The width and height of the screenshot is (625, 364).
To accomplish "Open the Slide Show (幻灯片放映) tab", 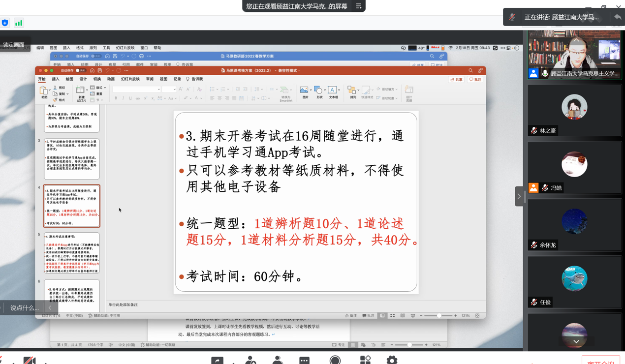I will coord(130,79).
